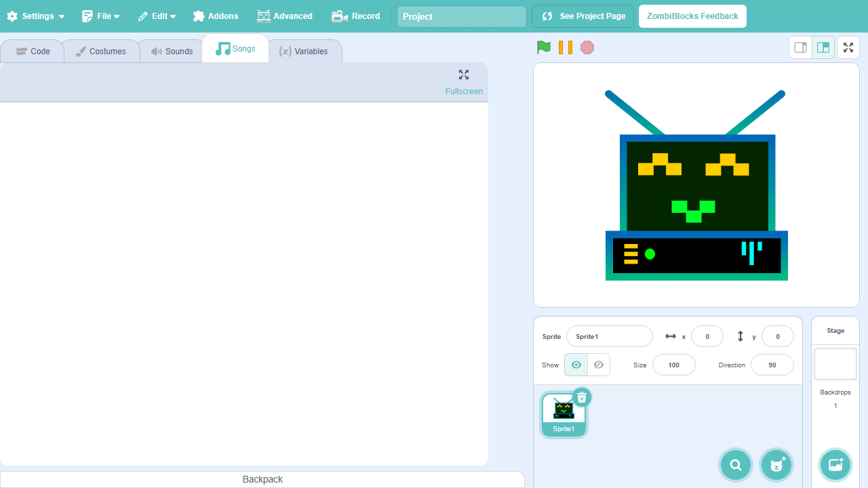Switch to the Sounds tab

172,51
